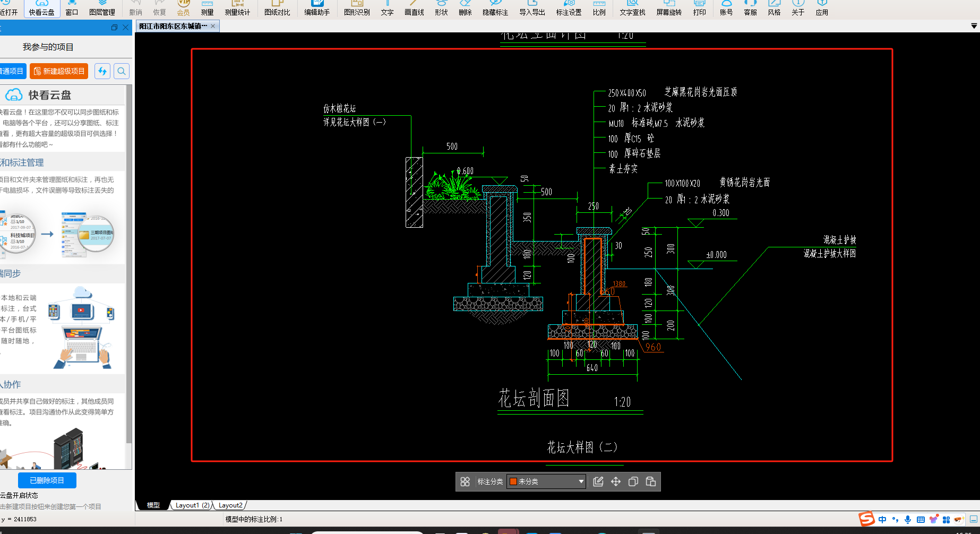Toggle 隐藏标注 hide annotations
The width and height of the screenshot is (980, 534).
[x=495, y=8]
